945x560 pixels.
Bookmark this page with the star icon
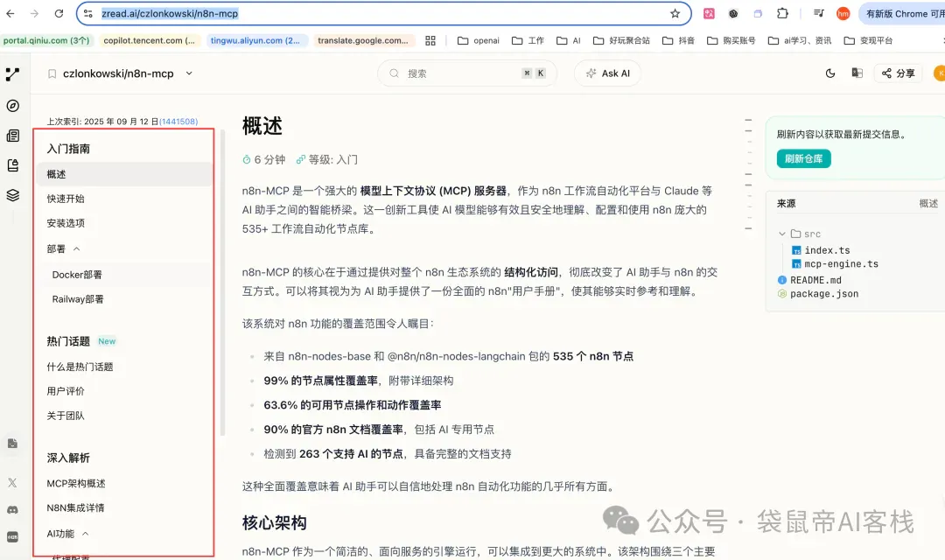[675, 13]
